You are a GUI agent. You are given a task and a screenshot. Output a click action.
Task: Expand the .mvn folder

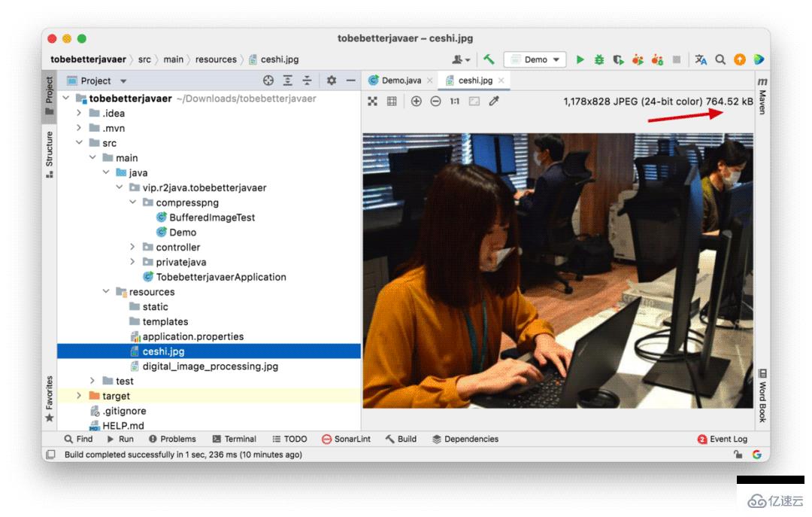point(79,128)
